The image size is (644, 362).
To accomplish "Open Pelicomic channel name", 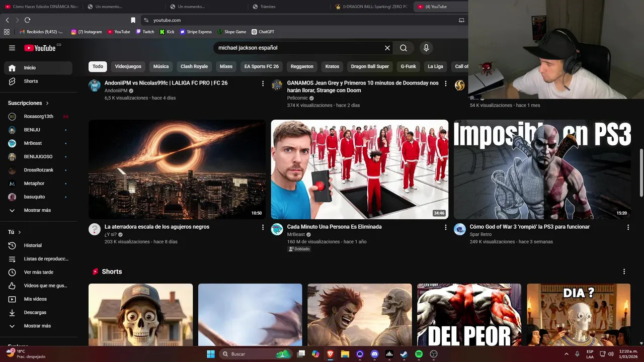I will (297, 98).
